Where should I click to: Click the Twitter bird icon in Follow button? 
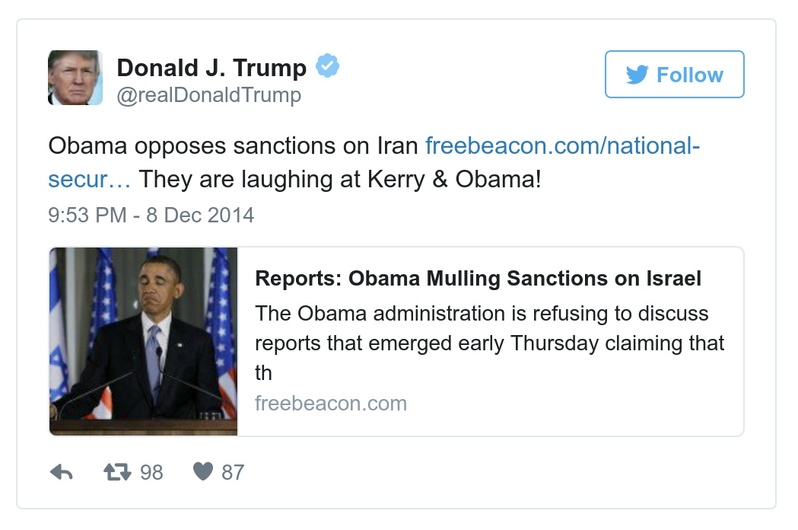click(636, 75)
